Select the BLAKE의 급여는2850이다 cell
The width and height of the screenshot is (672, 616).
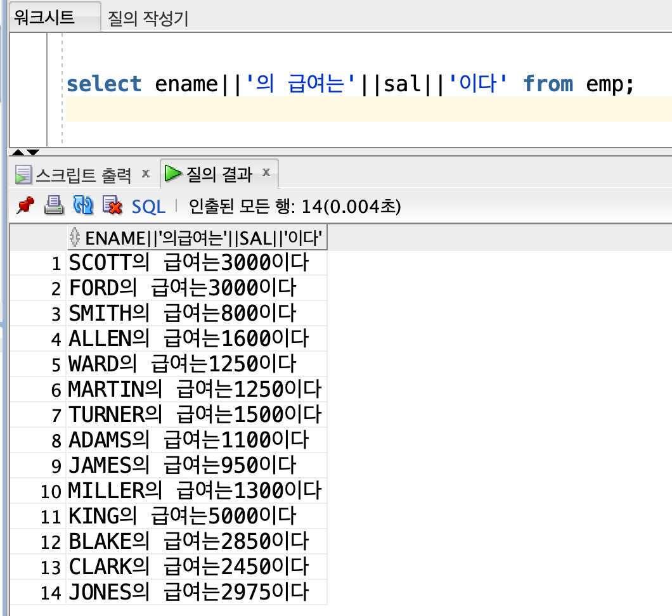point(197,541)
